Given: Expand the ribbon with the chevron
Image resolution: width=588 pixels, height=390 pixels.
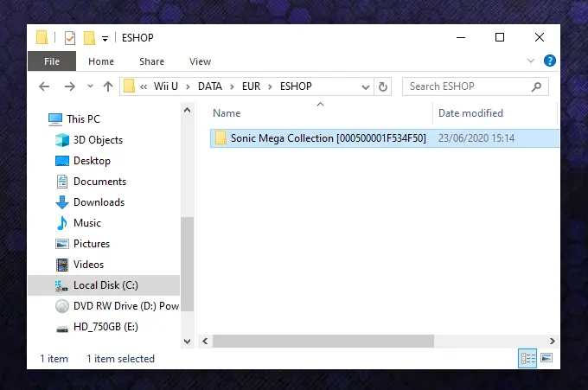Looking at the screenshot, I should pos(531,61).
